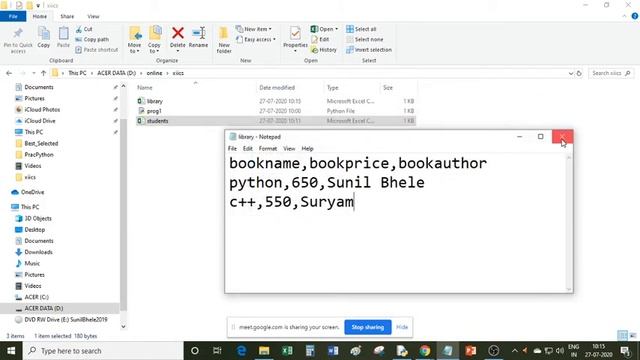Click ACER DATA (D:) in address bar
This screenshot has height=360, width=640.
[116, 73]
